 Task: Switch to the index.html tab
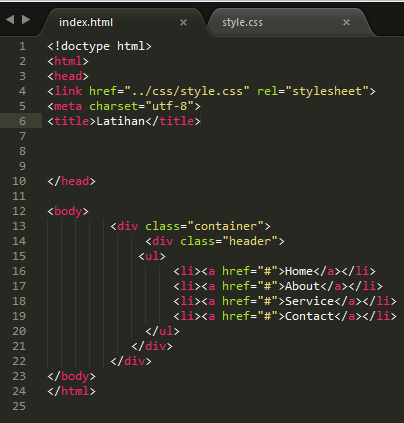click(86, 22)
